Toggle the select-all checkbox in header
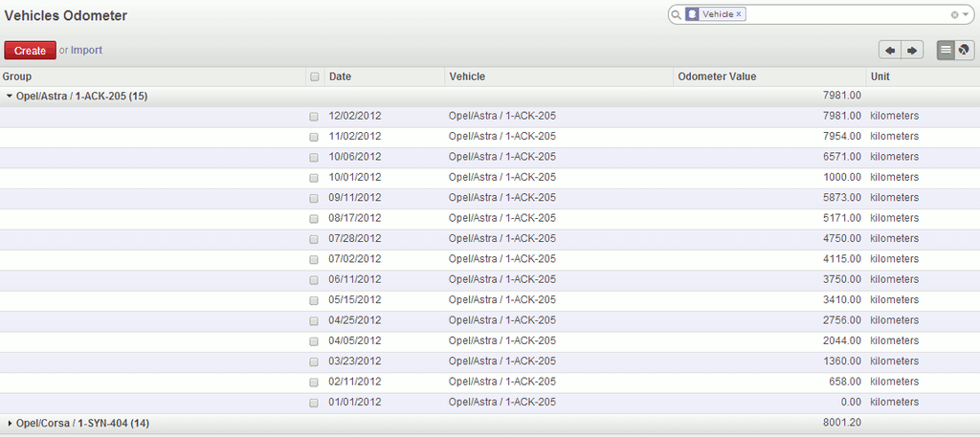The height and width of the screenshot is (437, 980). (x=315, y=76)
